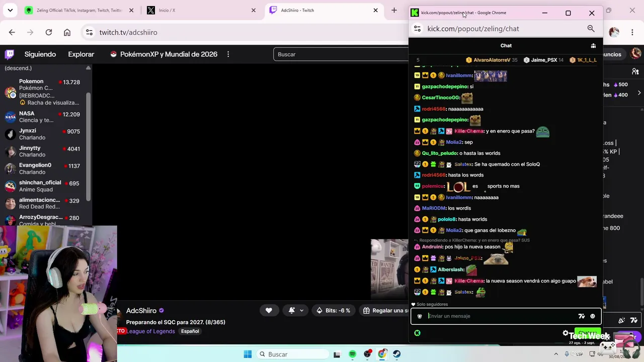The height and width of the screenshot is (362, 644).
Task: Show hidden system tray icons
Action: click(x=556, y=354)
